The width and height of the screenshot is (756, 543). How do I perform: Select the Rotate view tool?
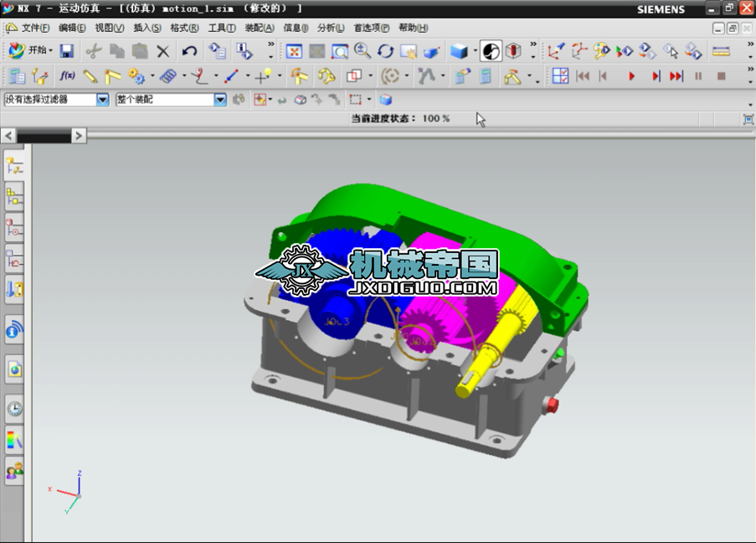(x=385, y=51)
